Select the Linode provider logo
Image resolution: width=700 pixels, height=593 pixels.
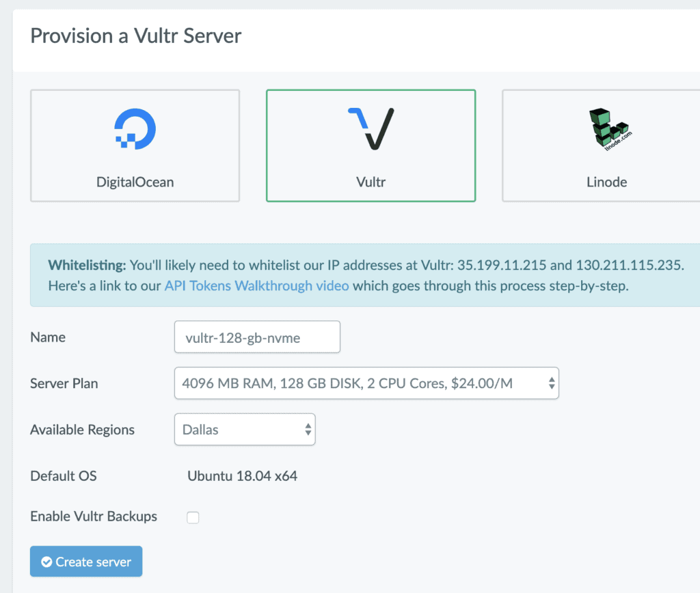pyautogui.click(x=610, y=129)
